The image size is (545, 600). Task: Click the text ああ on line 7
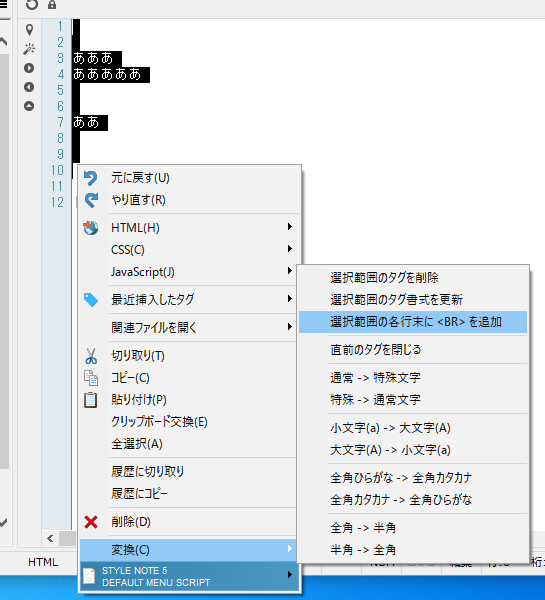pos(86,122)
